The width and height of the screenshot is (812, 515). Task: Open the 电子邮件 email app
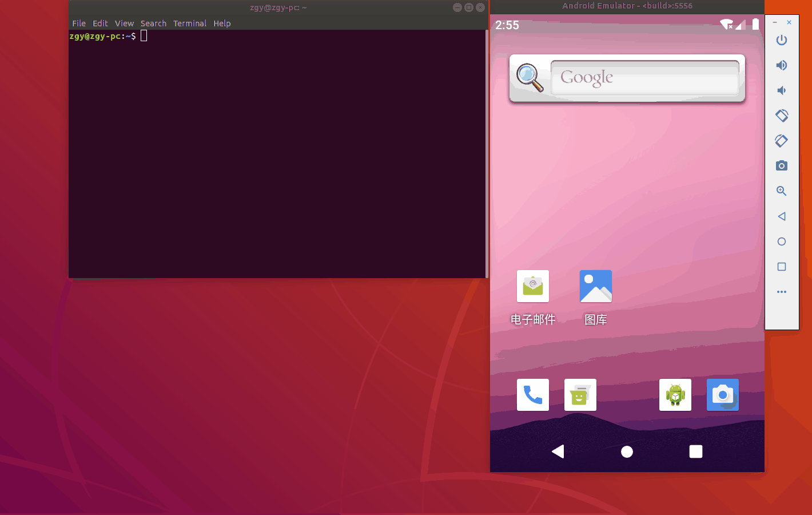tap(532, 286)
